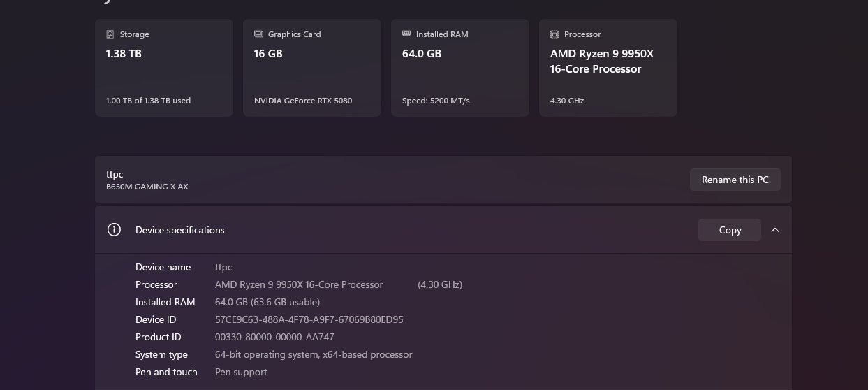Click the 1.00 TB of 1.38 TB used text
The width and height of the screenshot is (868, 390).
(148, 101)
